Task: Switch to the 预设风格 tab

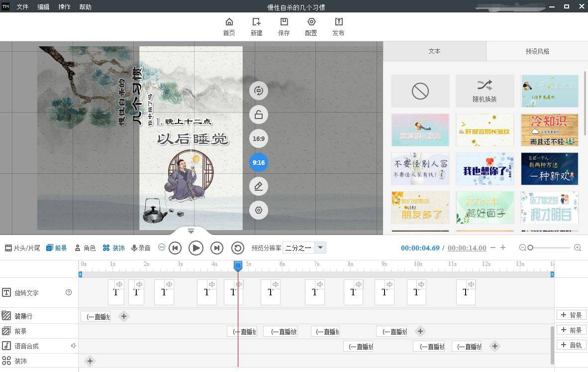Action: 537,51
